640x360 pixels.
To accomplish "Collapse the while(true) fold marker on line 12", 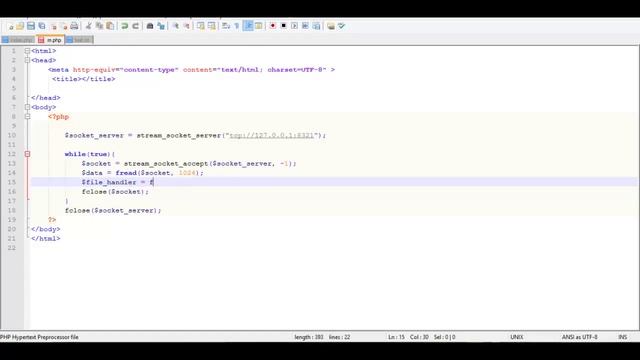I will pyautogui.click(x=27, y=154).
